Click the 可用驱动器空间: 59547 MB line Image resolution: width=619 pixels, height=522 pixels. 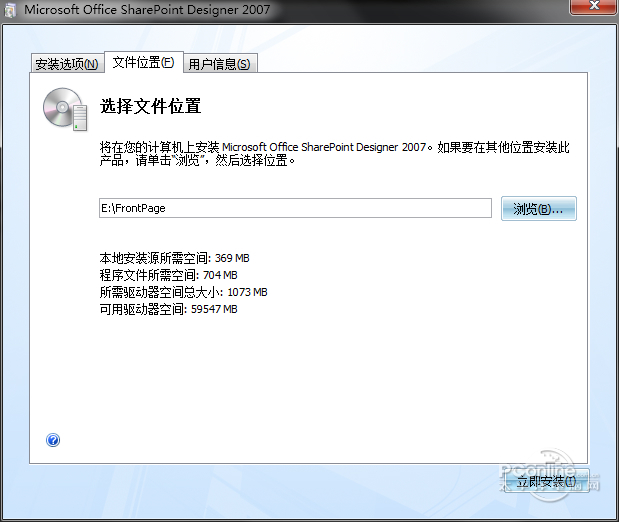(x=169, y=309)
